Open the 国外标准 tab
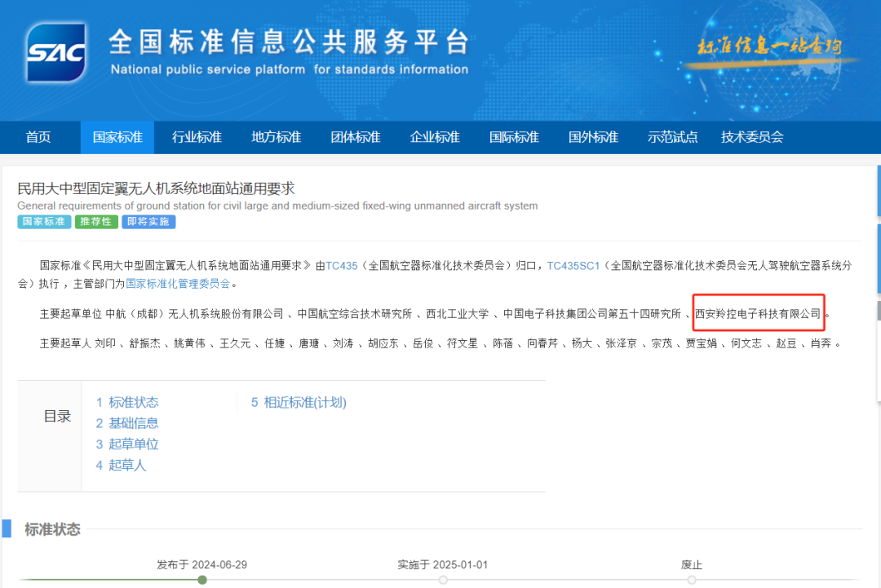881x588 pixels. pyautogui.click(x=593, y=137)
